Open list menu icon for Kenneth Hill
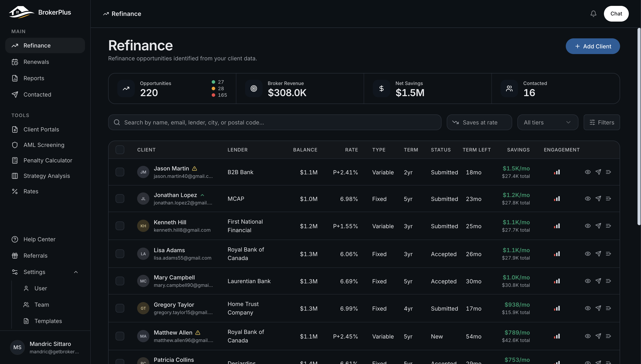This screenshot has width=641, height=364. pyautogui.click(x=608, y=226)
